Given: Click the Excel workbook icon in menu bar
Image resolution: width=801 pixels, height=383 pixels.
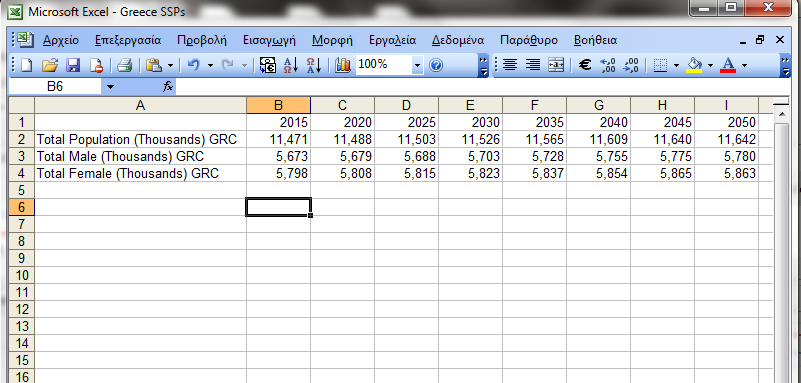Looking at the screenshot, I should click(25, 40).
